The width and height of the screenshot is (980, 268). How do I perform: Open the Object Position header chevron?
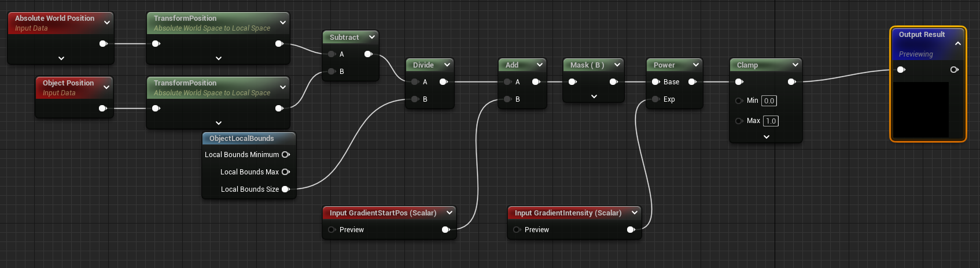(x=106, y=87)
